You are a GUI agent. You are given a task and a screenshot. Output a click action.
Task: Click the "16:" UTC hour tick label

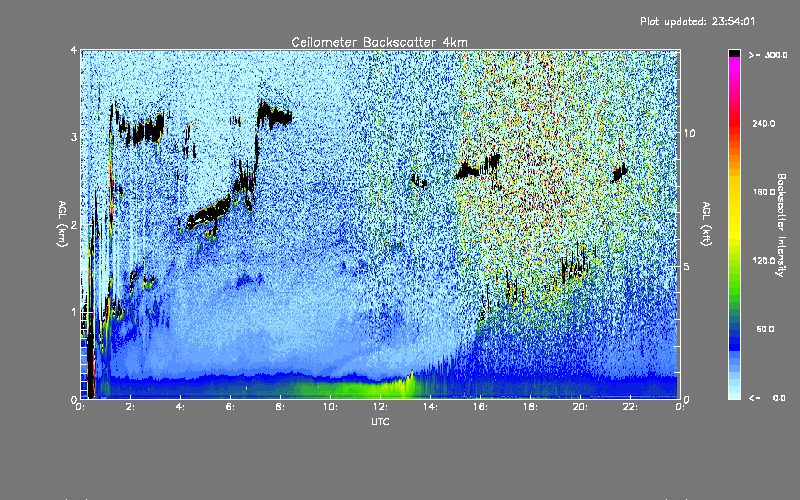click(x=480, y=407)
